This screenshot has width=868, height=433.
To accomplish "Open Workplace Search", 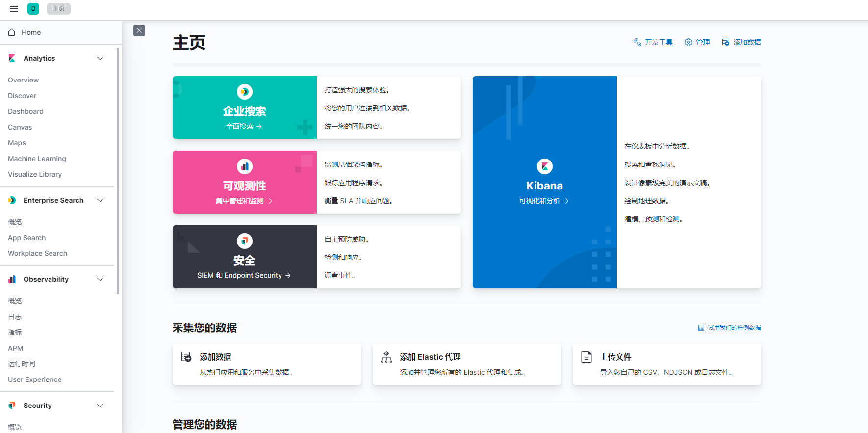I will 37,253.
